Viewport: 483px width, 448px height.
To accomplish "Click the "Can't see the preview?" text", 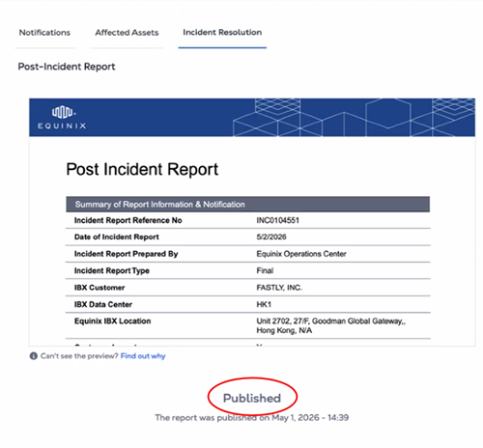I will [79, 356].
